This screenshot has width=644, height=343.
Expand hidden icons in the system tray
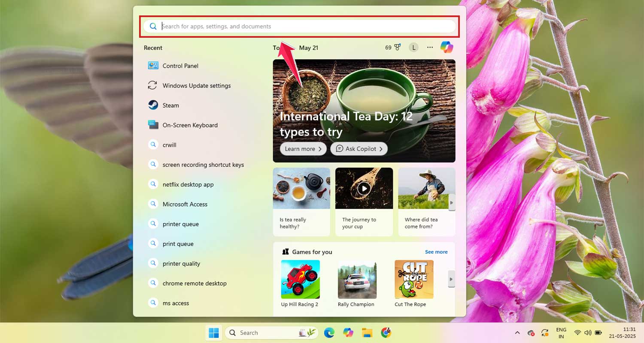click(517, 332)
